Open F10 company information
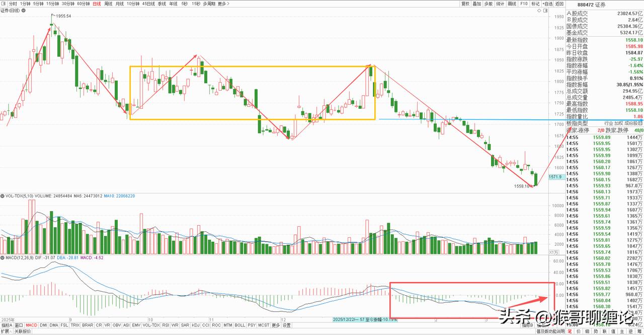 [x=524, y=4]
